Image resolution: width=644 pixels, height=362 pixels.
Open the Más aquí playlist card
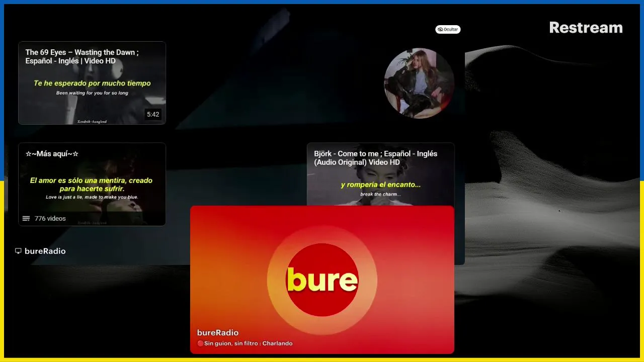tap(92, 184)
